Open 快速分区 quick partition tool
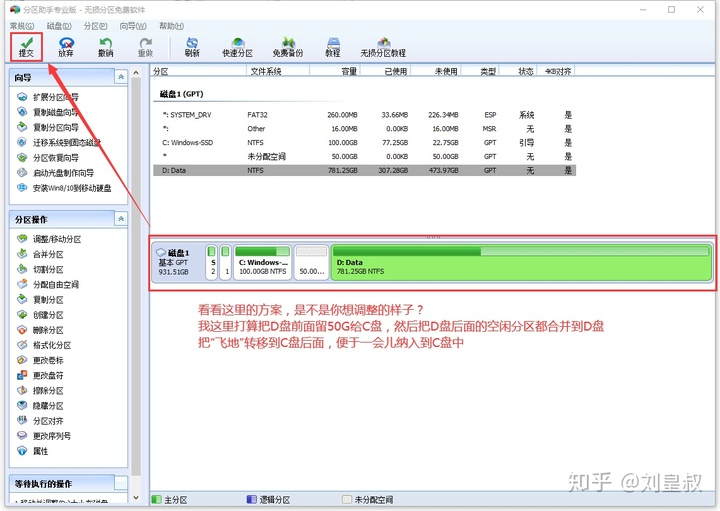This screenshot has width=720, height=511. [237, 47]
